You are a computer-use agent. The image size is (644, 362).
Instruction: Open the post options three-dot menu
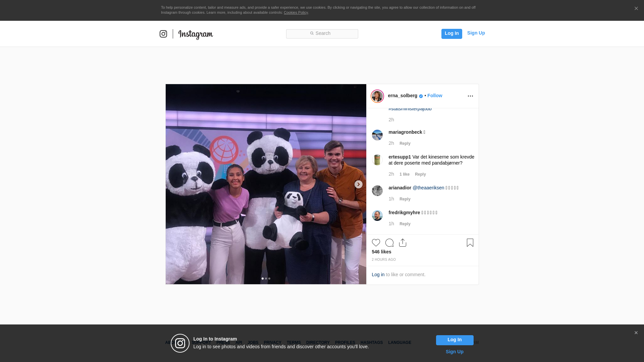[x=470, y=96]
